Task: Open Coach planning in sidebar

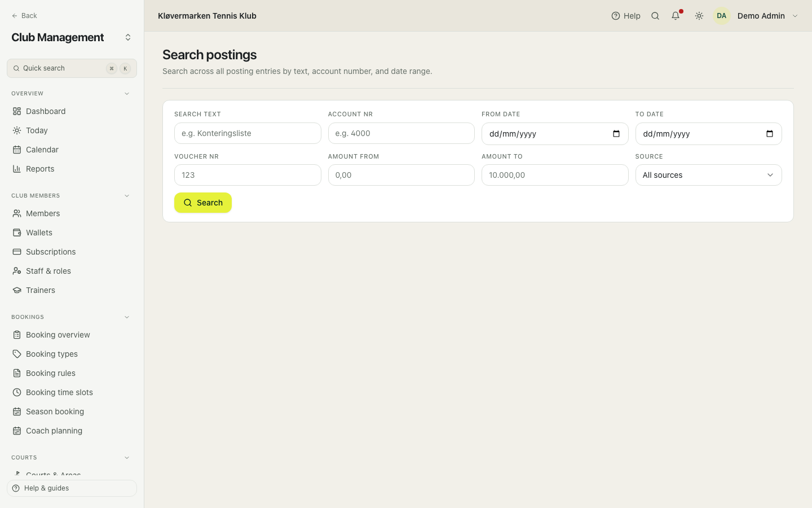Action: pyautogui.click(x=72, y=431)
